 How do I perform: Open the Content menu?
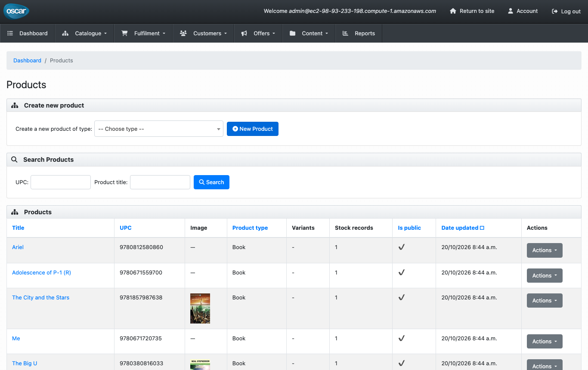pyautogui.click(x=309, y=33)
